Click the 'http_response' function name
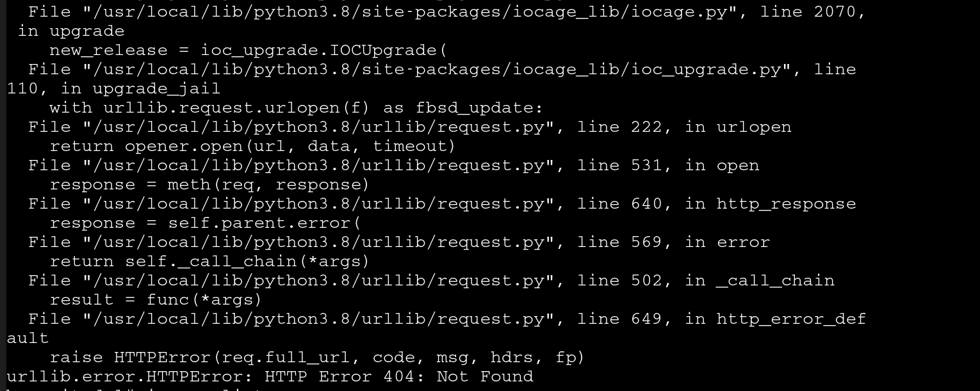Viewport: 980px width, 391px height. (786, 204)
